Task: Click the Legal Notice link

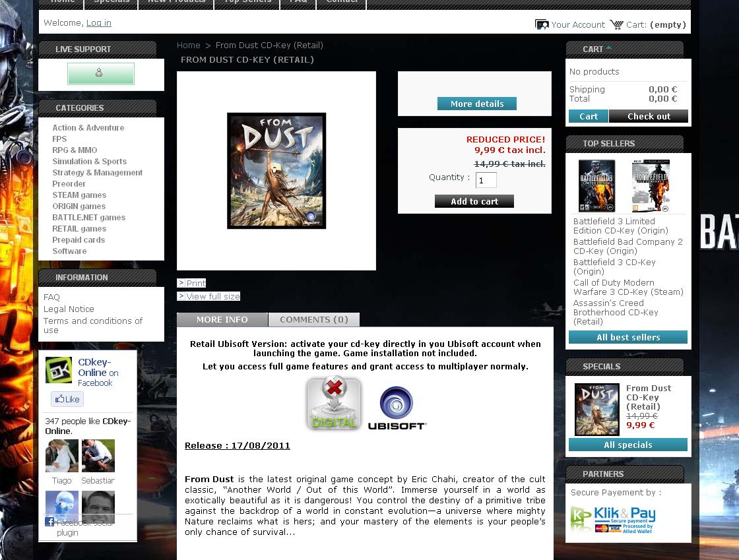Action: click(69, 309)
